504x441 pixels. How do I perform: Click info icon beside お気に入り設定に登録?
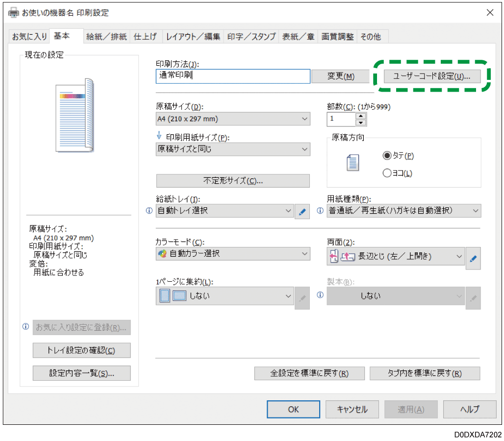tap(25, 327)
